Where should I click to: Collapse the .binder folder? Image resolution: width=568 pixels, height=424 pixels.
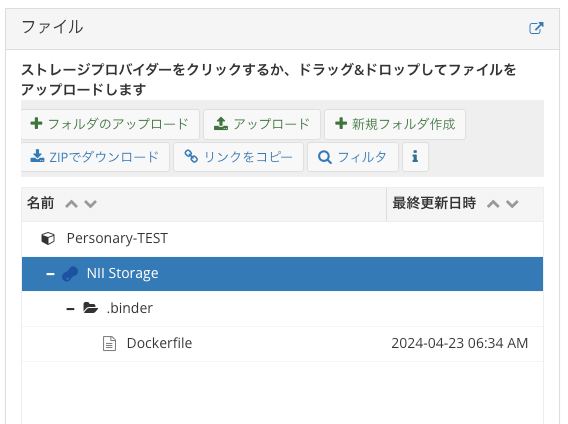(x=71, y=309)
